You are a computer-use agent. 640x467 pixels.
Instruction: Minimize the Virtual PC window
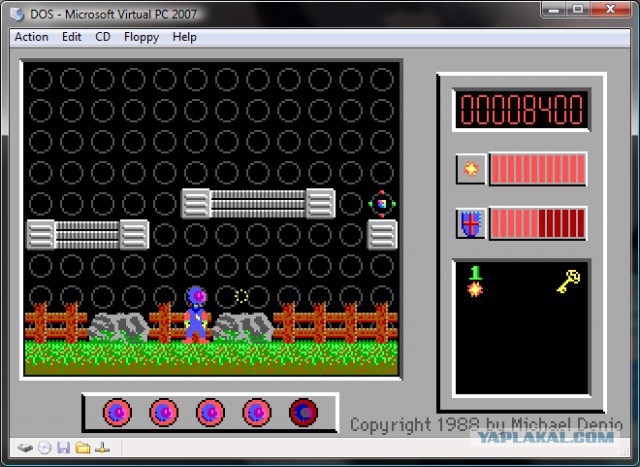coord(554,9)
